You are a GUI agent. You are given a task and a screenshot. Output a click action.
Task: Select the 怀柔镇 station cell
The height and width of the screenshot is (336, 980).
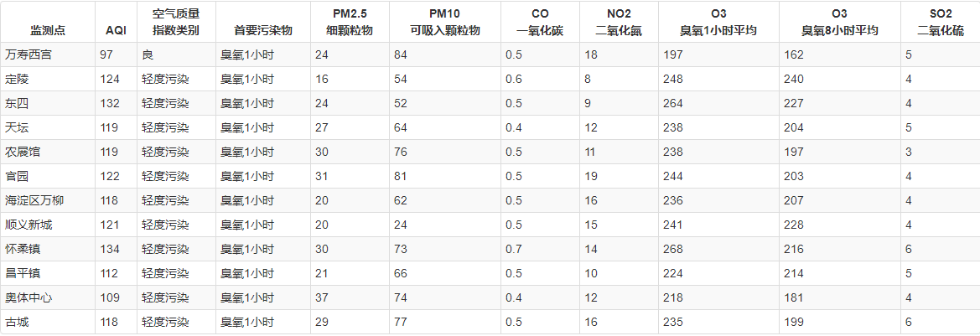23,249
